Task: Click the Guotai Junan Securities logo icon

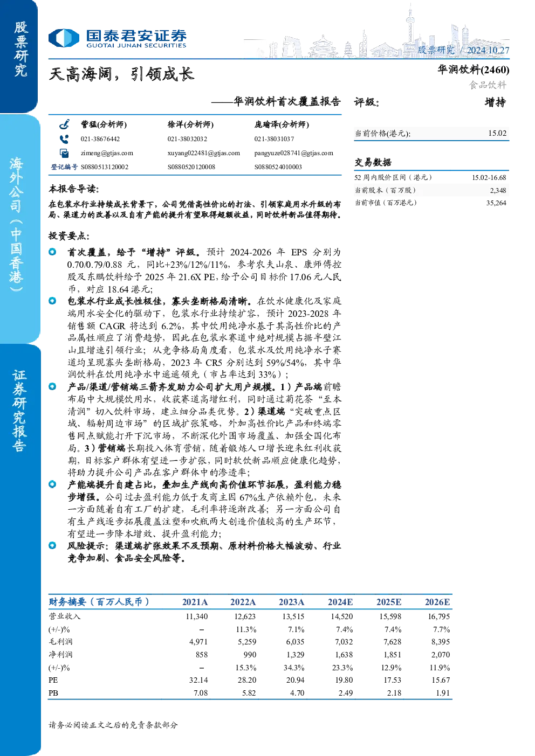Action: (x=64, y=38)
